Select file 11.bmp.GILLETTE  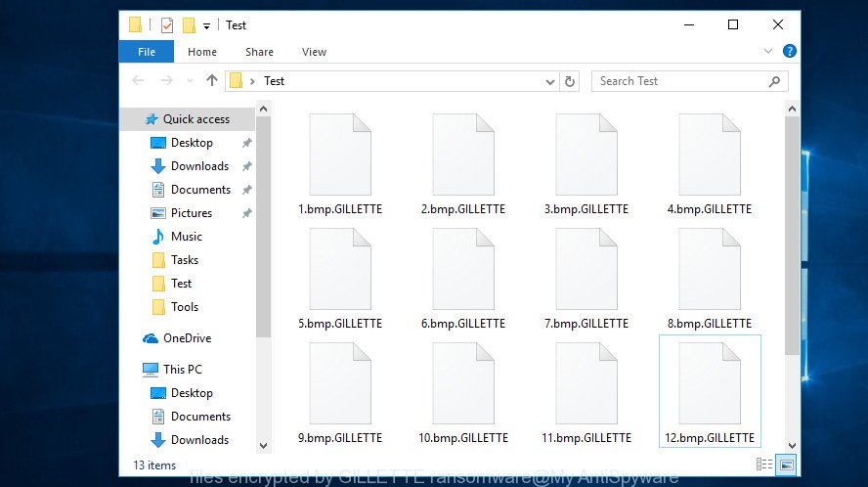point(586,393)
